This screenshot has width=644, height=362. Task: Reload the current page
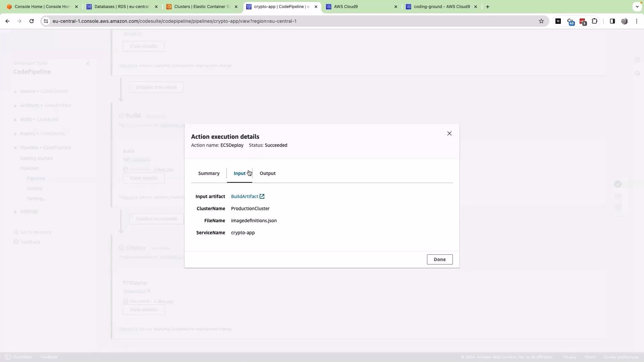31,21
